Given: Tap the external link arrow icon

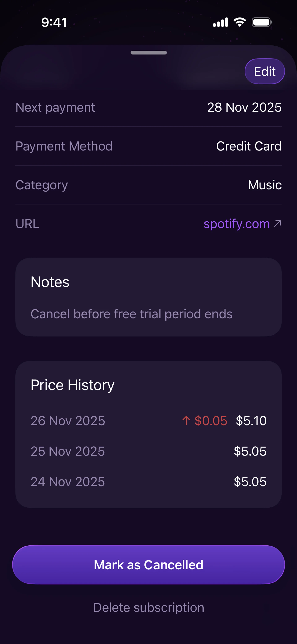Looking at the screenshot, I should 278,223.
